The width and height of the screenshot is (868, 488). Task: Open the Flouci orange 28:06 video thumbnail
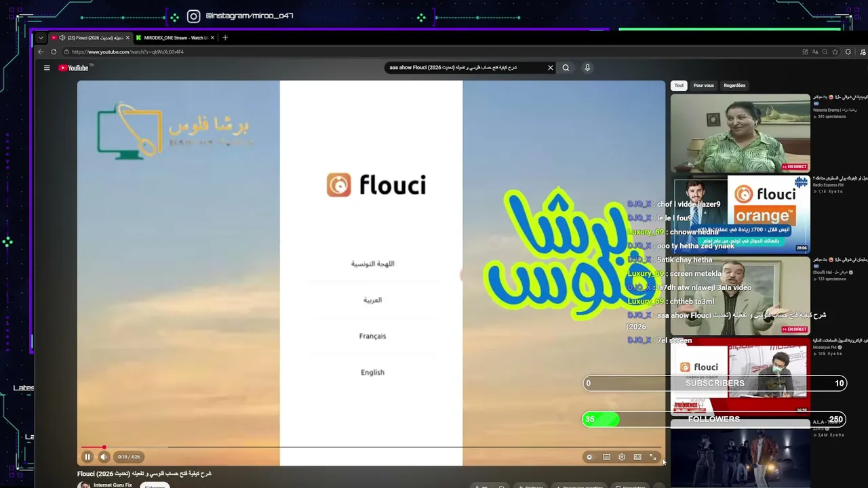[x=741, y=215]
